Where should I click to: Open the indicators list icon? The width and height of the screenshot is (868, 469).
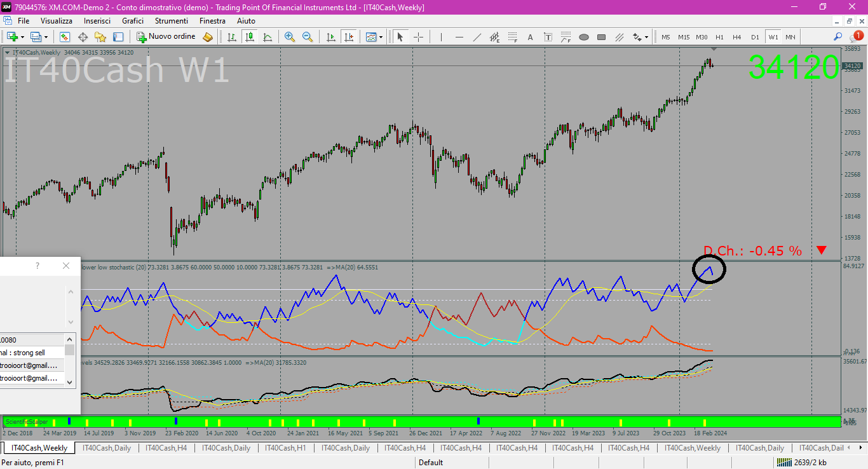click(371, 37)
